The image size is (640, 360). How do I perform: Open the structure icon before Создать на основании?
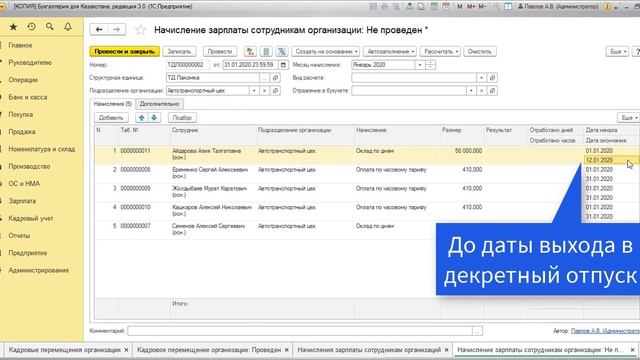[x=282, y=51]
